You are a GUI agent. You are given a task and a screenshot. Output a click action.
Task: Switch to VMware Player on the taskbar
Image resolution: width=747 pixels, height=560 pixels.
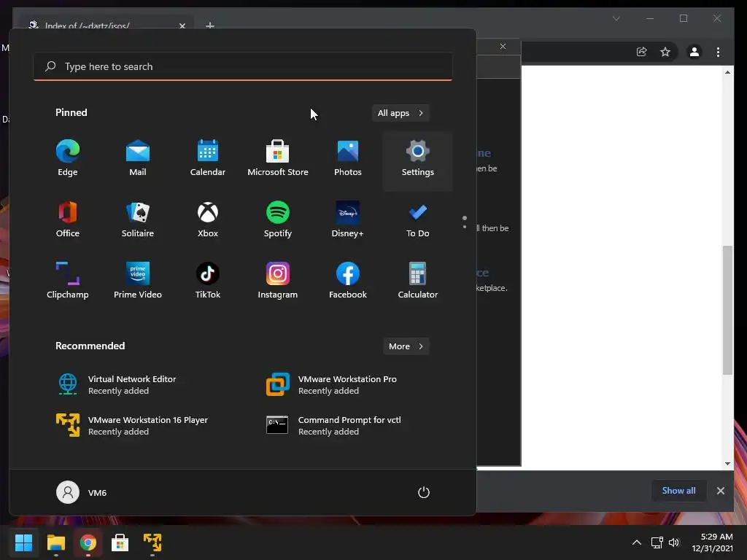click(x=152, y=542)
